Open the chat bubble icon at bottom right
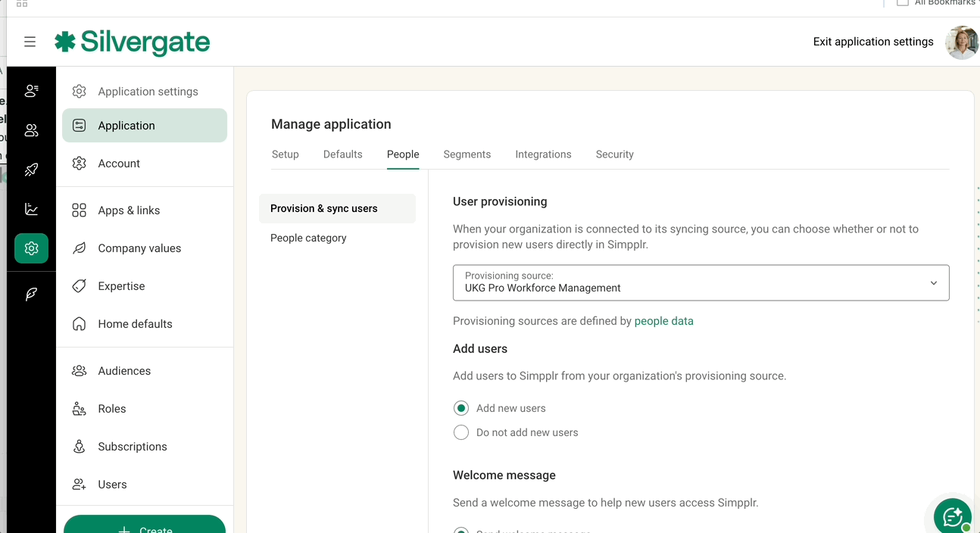 pos(952,516)
